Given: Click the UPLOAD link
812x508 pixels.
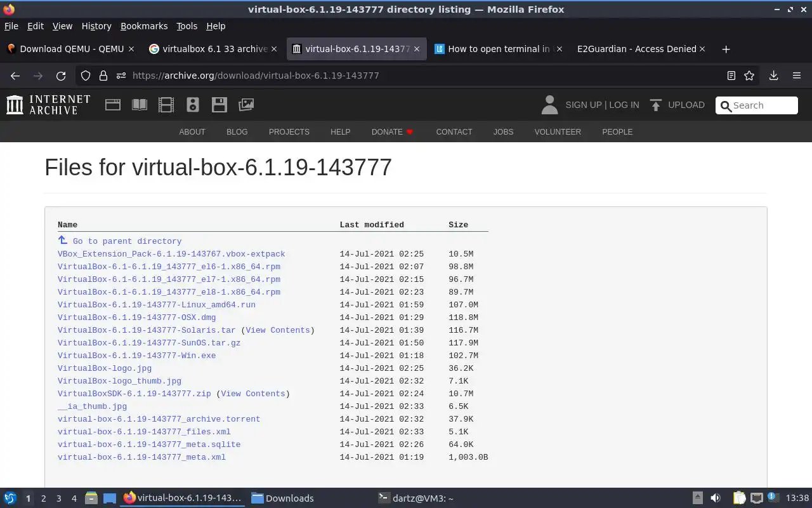Looking at the screenshot, I should point(686,105).
